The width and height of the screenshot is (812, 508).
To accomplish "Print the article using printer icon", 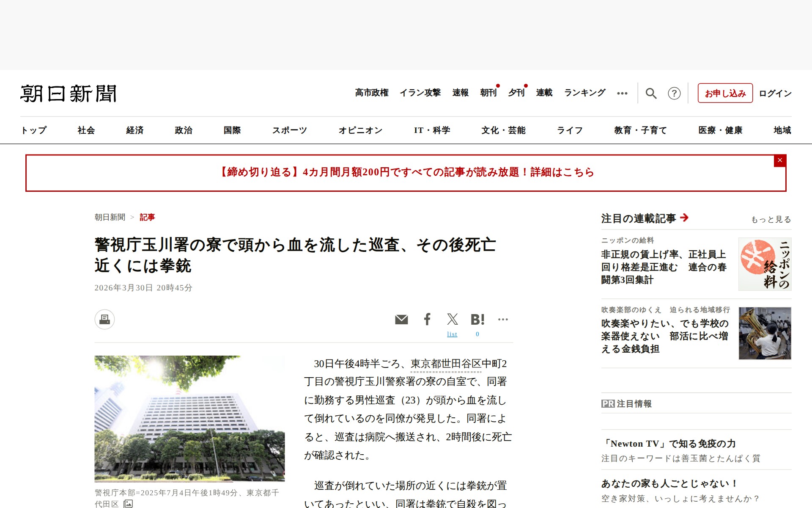I will (104, 319).
